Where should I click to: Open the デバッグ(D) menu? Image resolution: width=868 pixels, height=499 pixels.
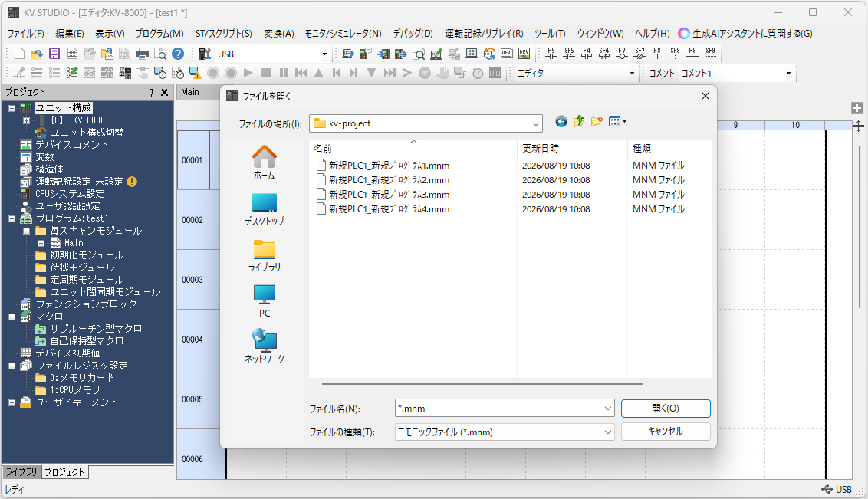[413, 34]
